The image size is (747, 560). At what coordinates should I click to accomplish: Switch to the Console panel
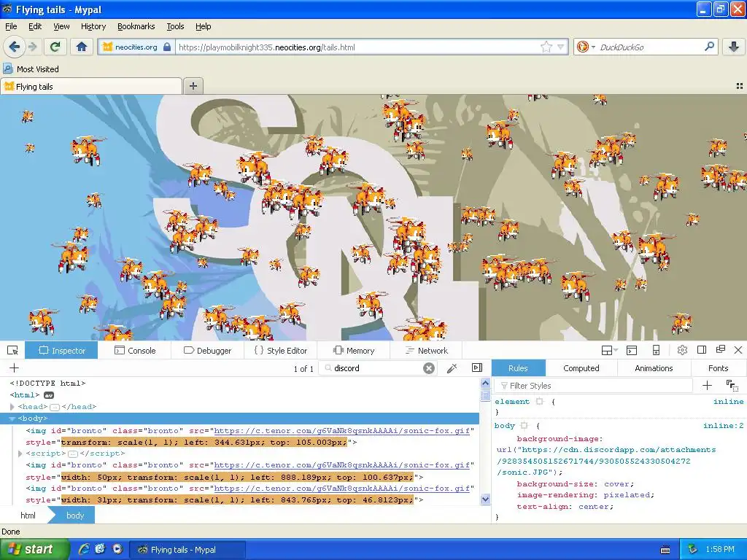[x=135, y=351]
